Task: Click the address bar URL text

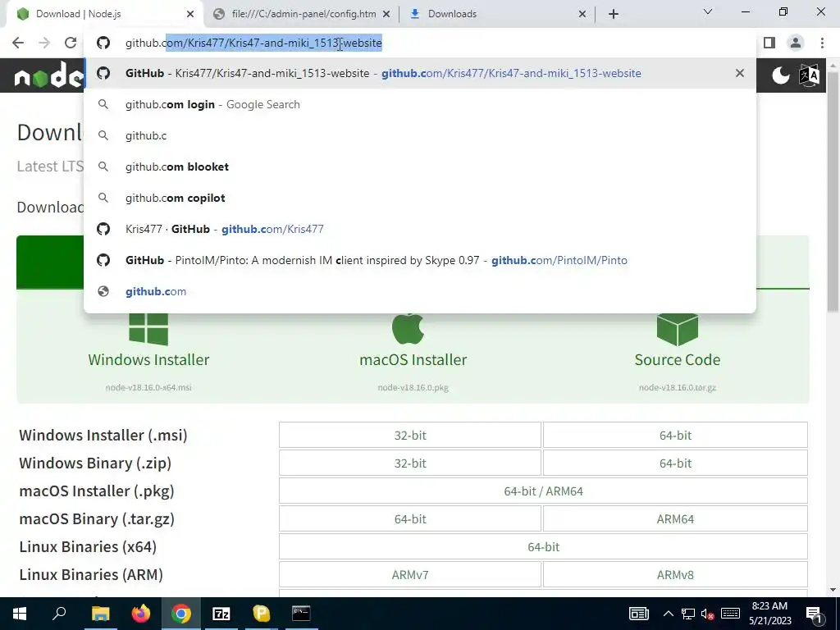Action: pos(253,43)
